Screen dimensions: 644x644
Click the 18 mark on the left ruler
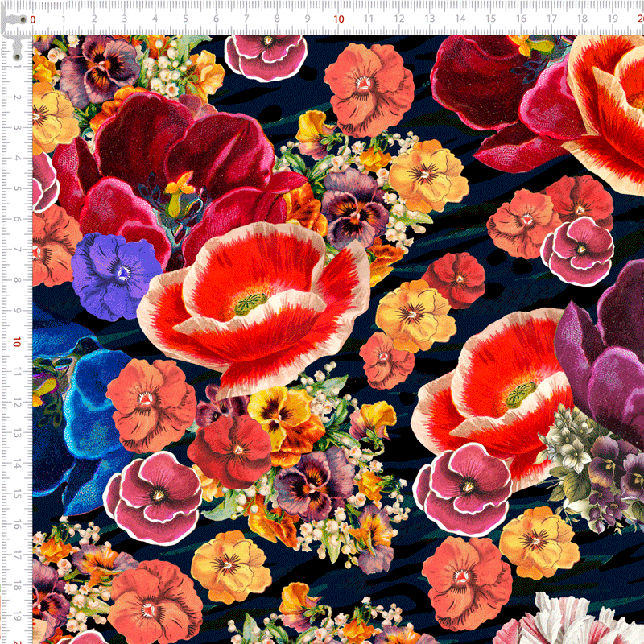16,585
